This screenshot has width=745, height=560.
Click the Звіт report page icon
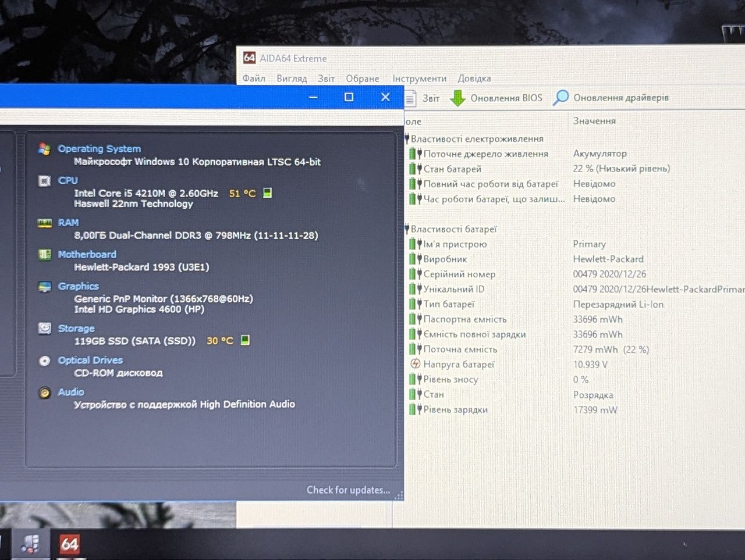[410, 98]
